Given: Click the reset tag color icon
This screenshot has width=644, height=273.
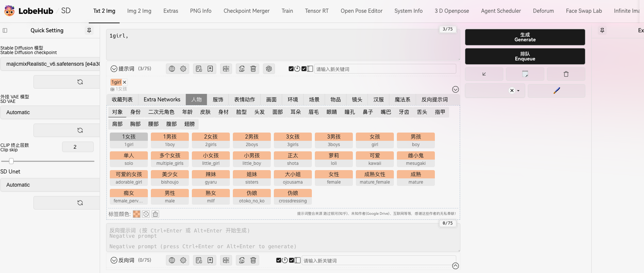Looking at the screenshot, I should [x=146, y=214].
